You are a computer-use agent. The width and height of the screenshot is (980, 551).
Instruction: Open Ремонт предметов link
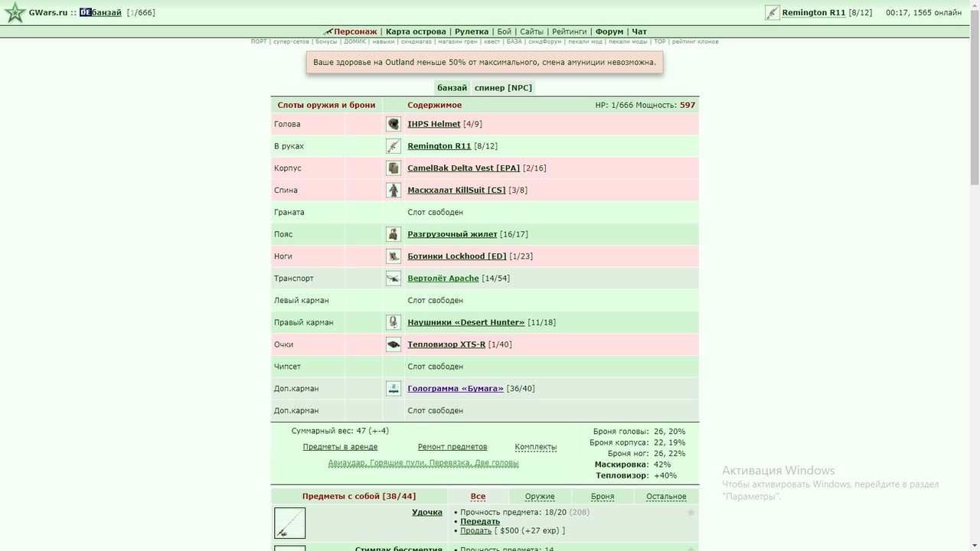pos(452,447)
